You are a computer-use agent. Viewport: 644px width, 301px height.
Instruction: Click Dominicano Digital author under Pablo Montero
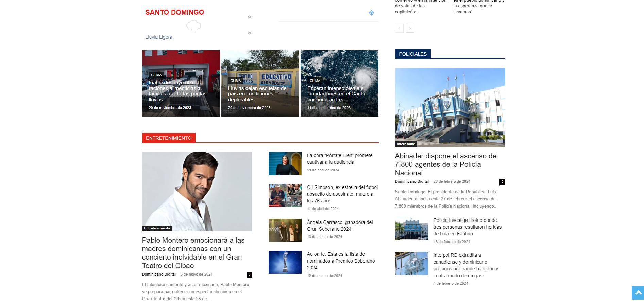click(159, 274)
